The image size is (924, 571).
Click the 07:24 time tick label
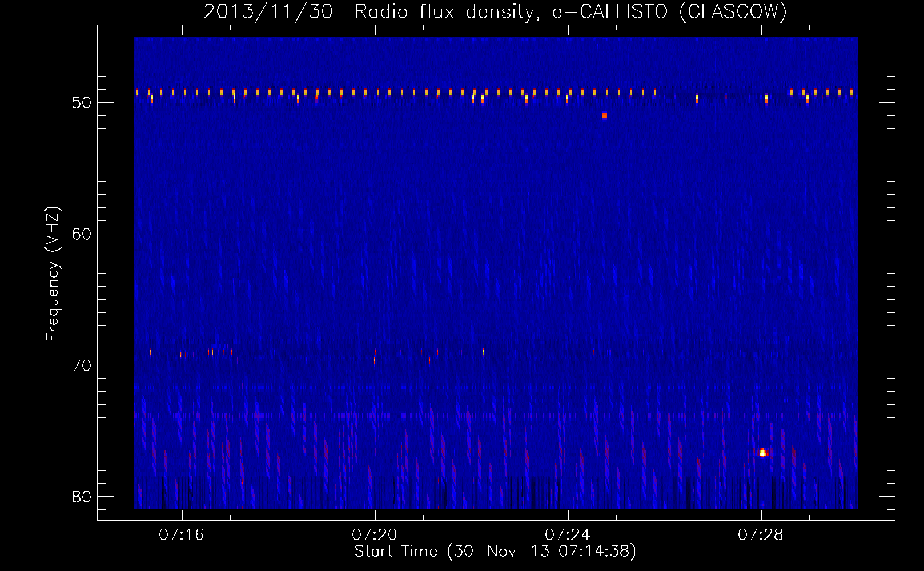568,535
